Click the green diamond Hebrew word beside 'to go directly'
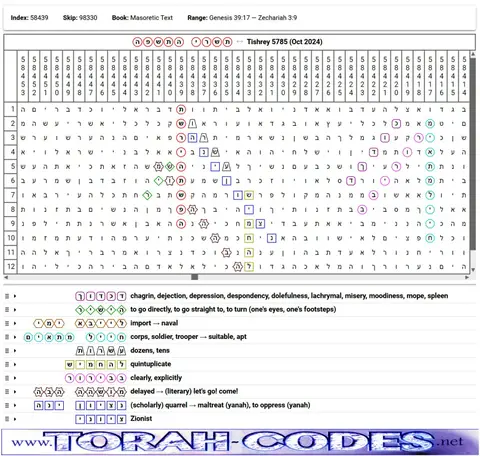This screenshot has height=456, width=480. (101, 310)
